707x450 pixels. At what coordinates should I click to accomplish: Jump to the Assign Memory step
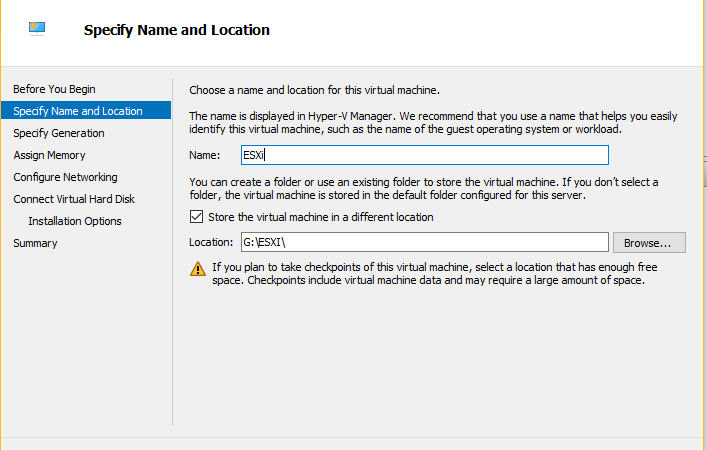(x=49, y=155)
